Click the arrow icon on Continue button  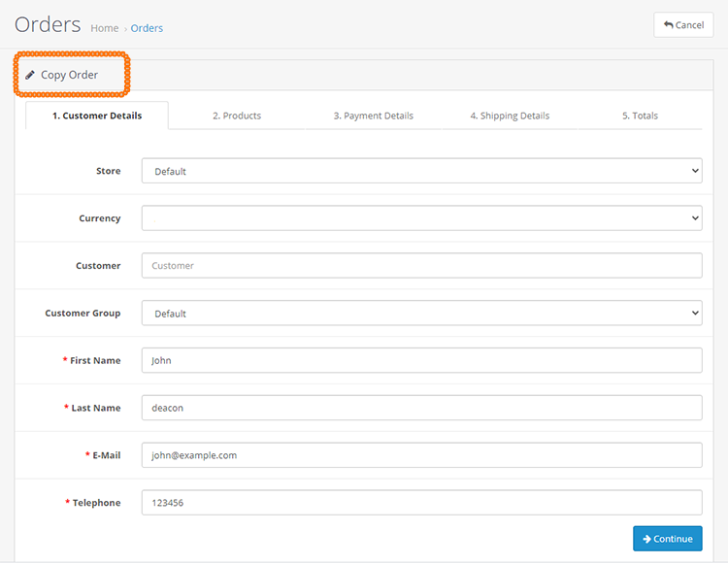pos(646,539)
